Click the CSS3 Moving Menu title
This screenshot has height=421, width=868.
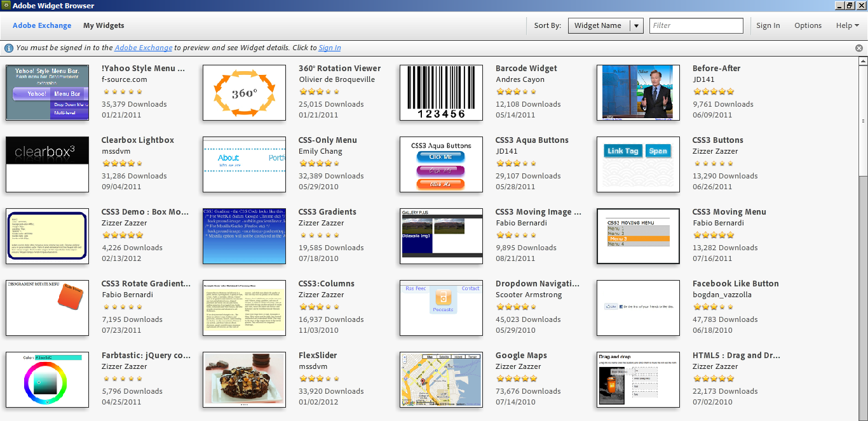pos(729,212)
